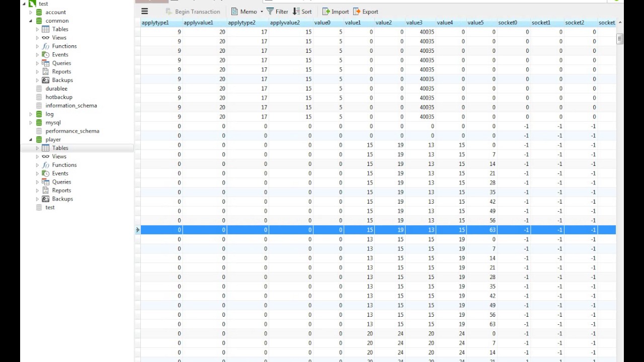Click the Export toolbar icon
Image resolution: width=644 pixels, height=362 pixels.
tap(357, 11)
